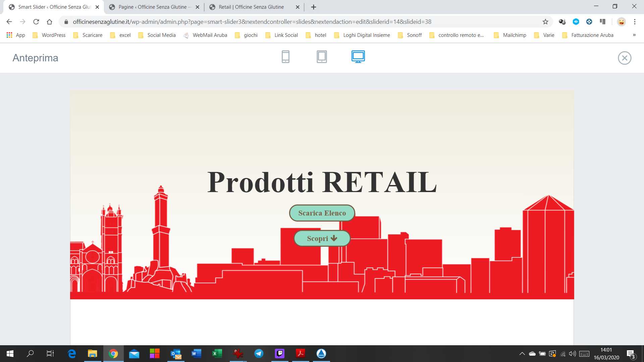644x362 pixels.
Task: Open File Explorer from taskbar
Action: point(92,354)
